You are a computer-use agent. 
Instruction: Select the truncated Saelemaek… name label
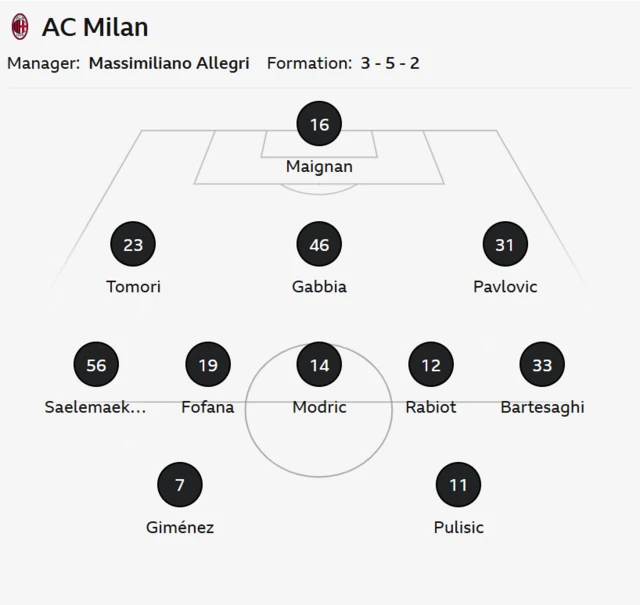(96, 407)
